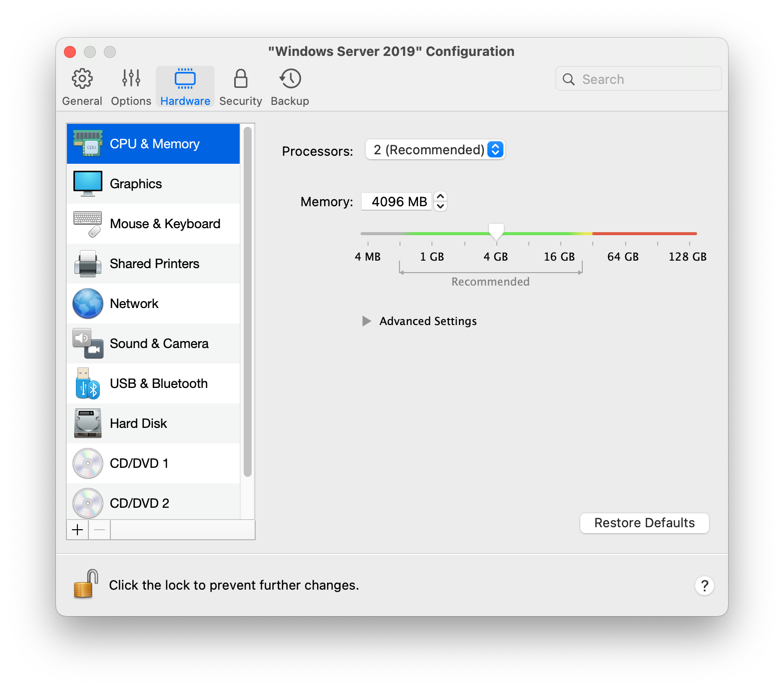Click the 128 GB slider label
This screenshot has width=784, height=690.
tap(688, 257)
